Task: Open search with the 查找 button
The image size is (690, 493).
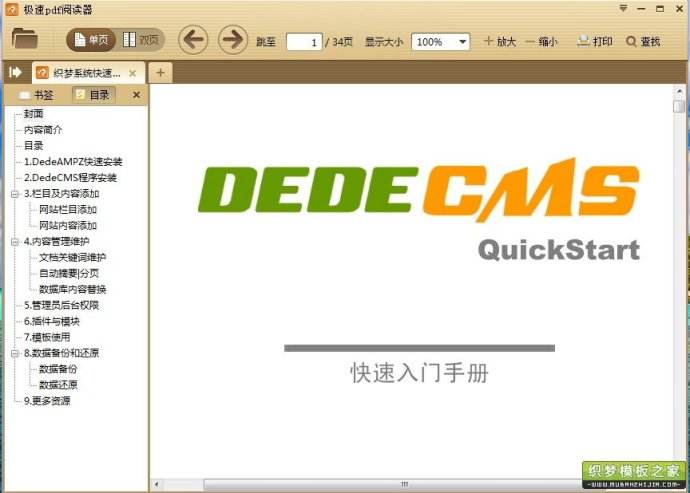Action: tap(643, 41)
